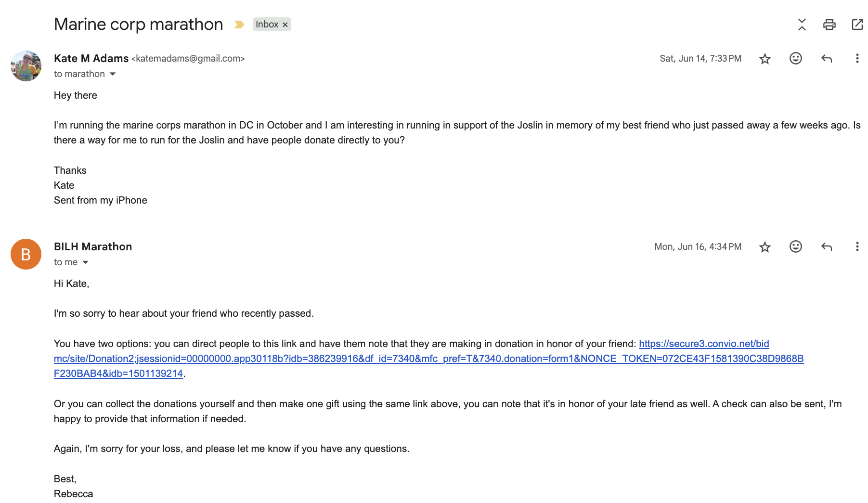Open more options for Kate's message
This screenshot has height=503, width=868.
click(857, 59)
